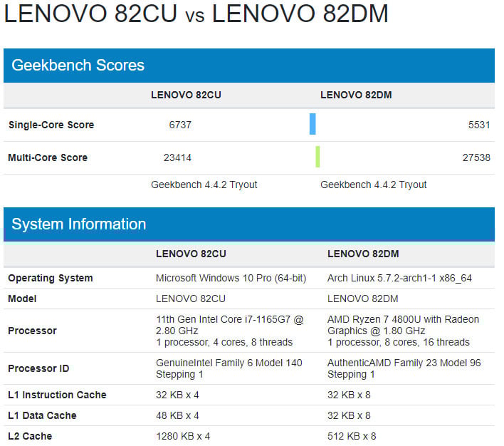Click the blue single-core comparison bar
Viewport: 504px width, 446px height.
[x=313, y=124]
